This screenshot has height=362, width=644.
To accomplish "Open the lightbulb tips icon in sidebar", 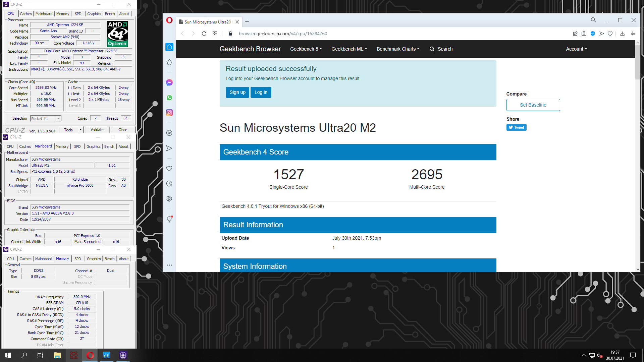I will [169, 219].
